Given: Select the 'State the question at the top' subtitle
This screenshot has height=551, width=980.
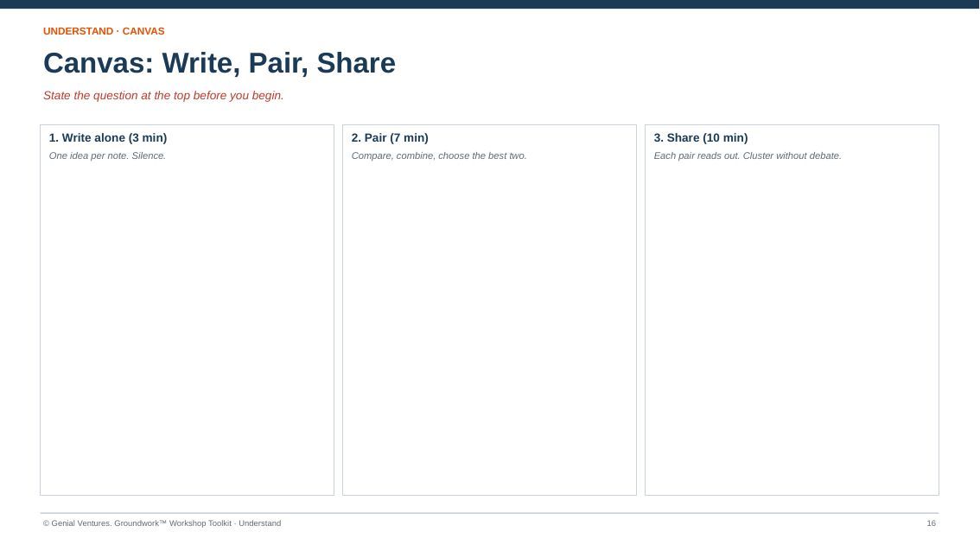Looking at the screenshot, I should (x=163, y=96).
